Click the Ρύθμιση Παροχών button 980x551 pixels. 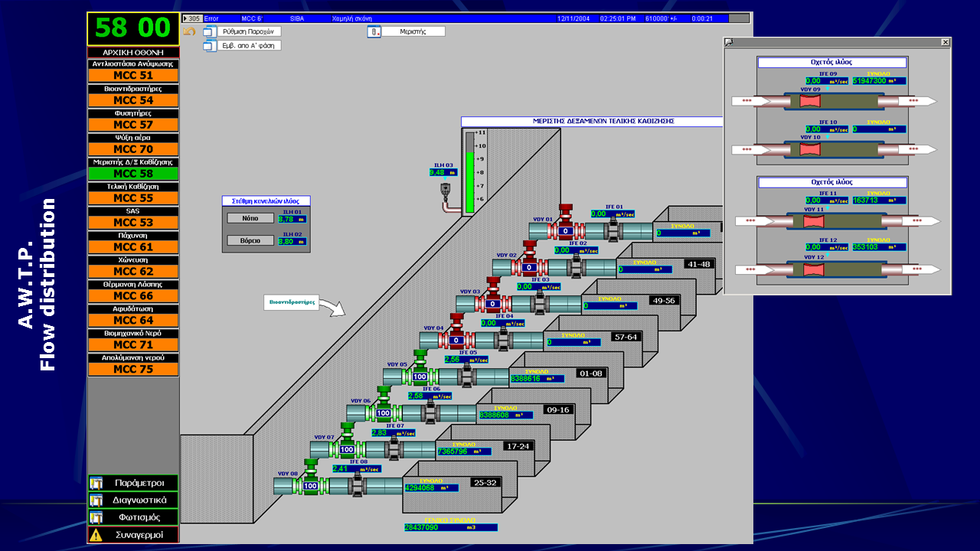point(250,31)
